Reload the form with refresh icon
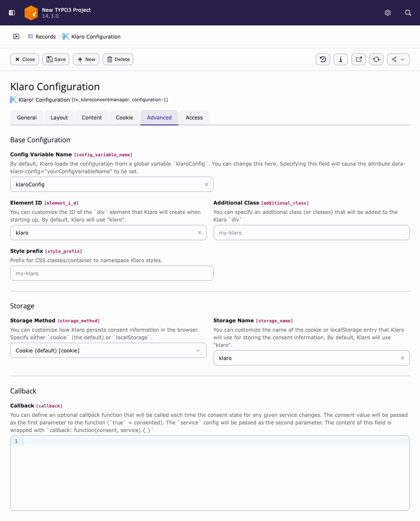 tap(376, 59)
